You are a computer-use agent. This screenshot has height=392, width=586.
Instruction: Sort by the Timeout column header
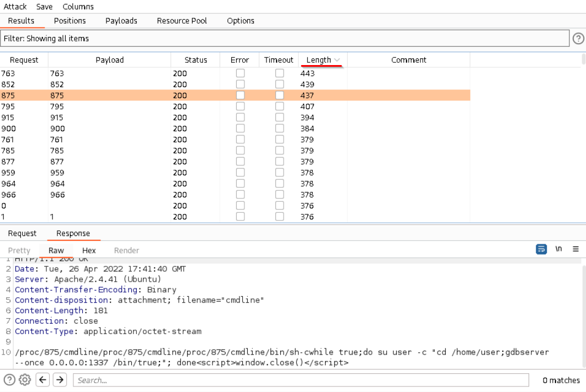click(x=279, y=60)
